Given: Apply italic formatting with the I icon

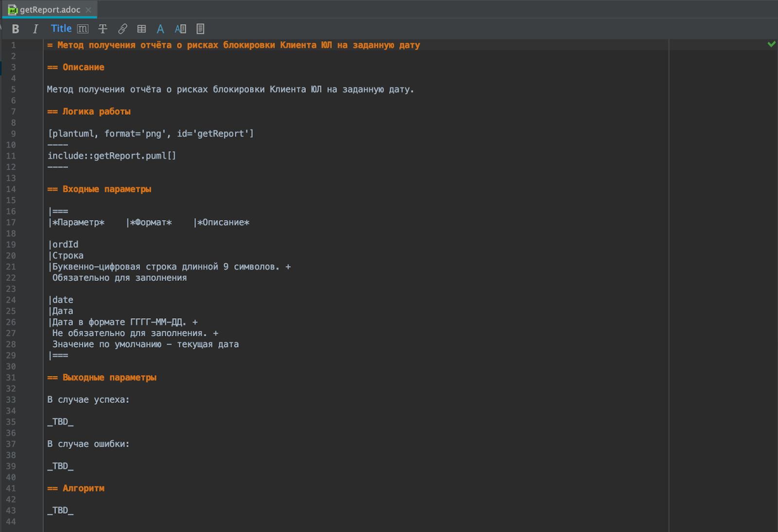Looking at the screenshot, I should click(35, 29).
